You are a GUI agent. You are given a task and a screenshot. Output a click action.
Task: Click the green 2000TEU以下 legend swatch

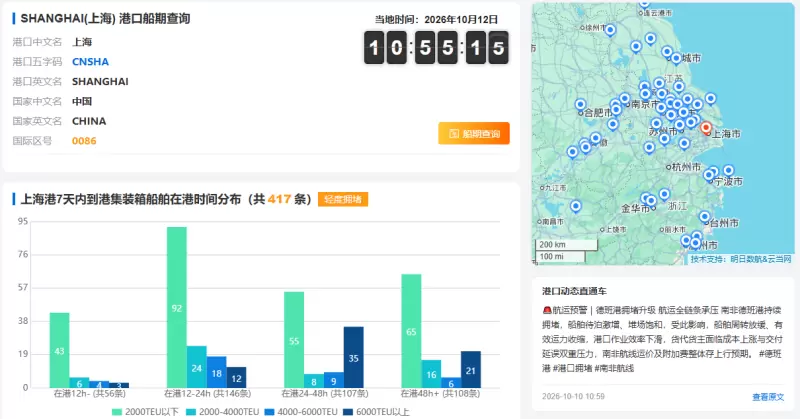click(x=117, y=412)
